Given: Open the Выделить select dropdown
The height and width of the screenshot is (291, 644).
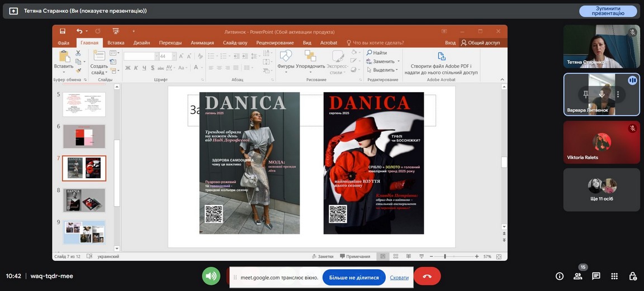Looking at the screenshot, I should tap(382, 70).
